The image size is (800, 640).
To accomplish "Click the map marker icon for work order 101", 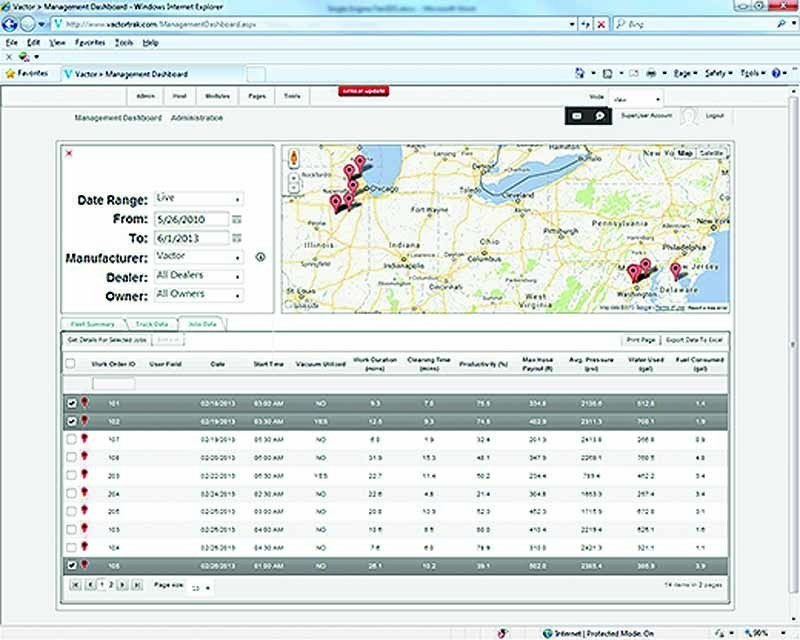I will coord(84,402).
